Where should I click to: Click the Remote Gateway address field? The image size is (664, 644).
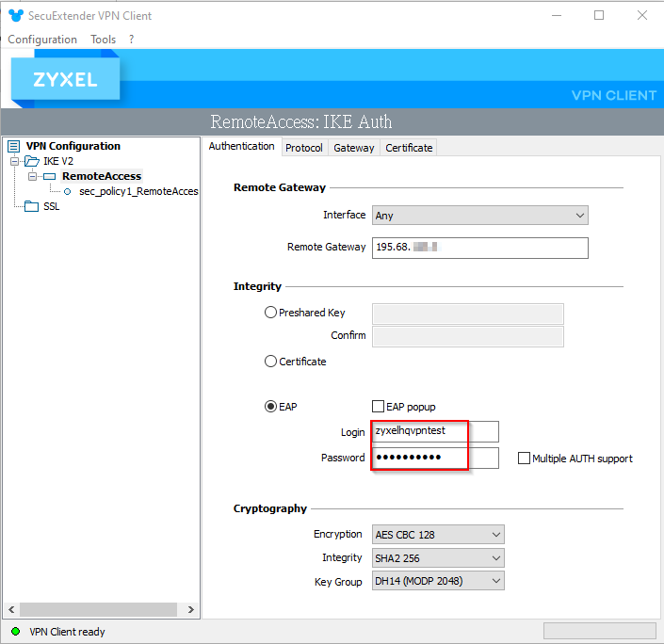click(479, 248)
